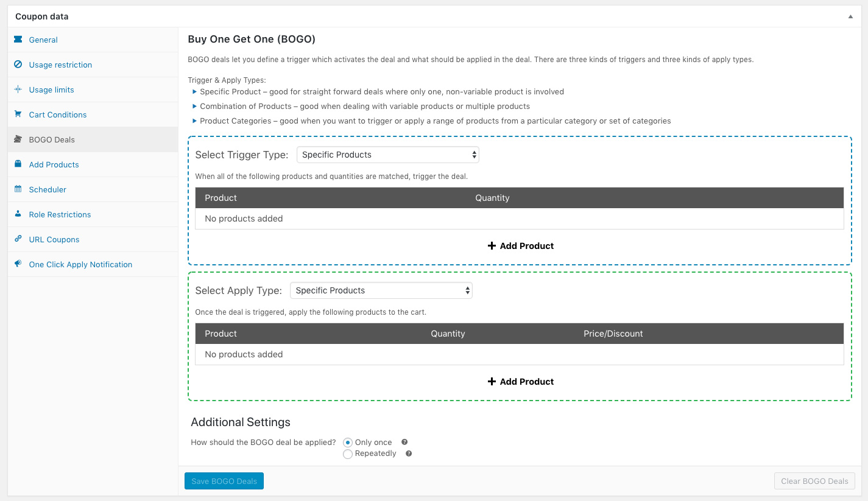Click 'No products added' in apply table
This screenshot has height=501, width=868.
244,354
